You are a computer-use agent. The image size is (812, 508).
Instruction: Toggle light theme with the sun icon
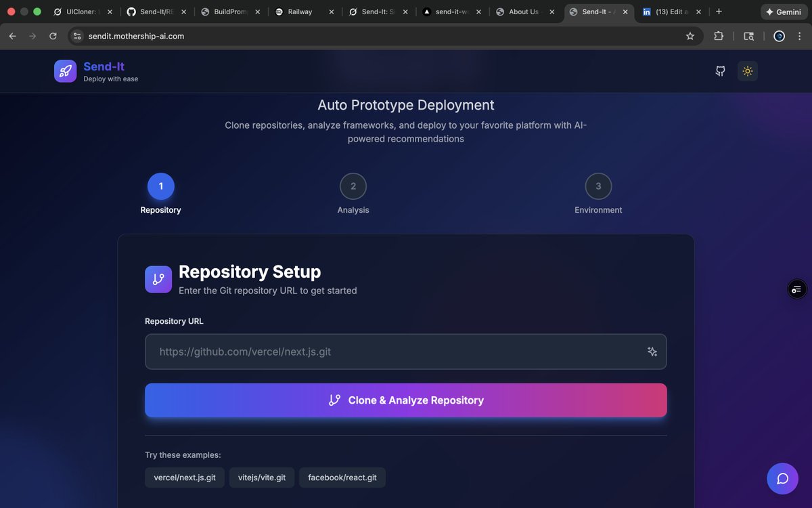[748, 71]
